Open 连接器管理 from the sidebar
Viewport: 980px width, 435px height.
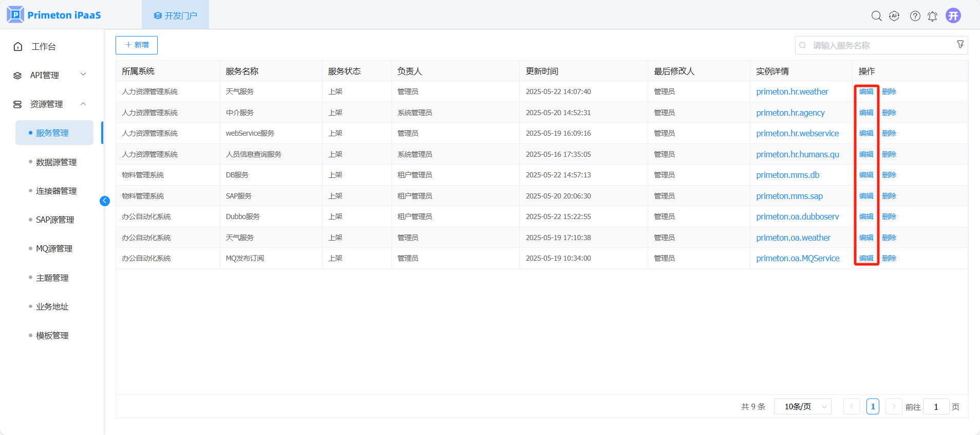(x=56, y=191)
